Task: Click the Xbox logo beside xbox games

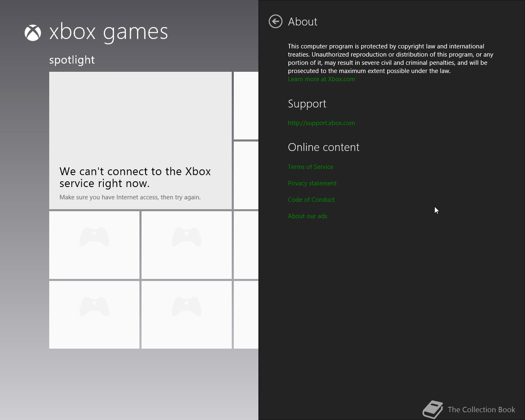Action: pos(33,33)
